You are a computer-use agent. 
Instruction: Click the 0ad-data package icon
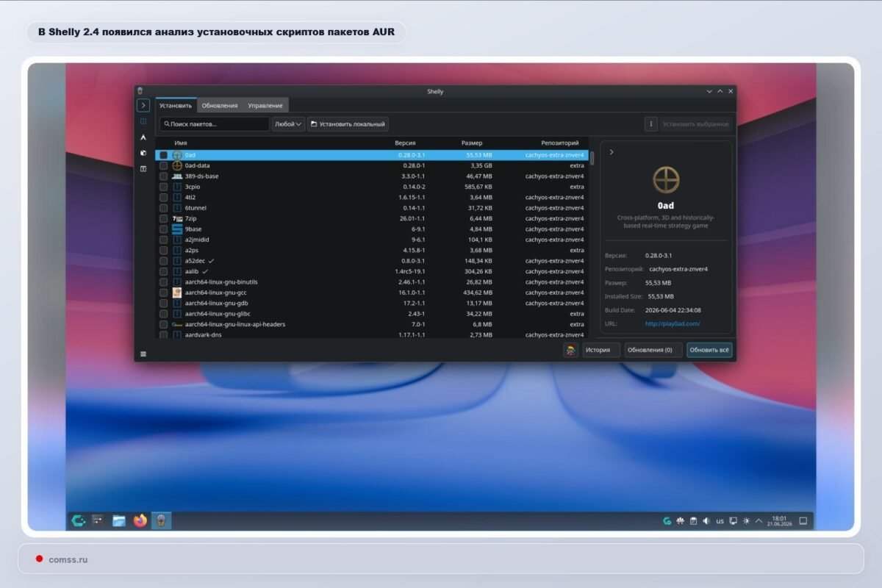[177, 166]
